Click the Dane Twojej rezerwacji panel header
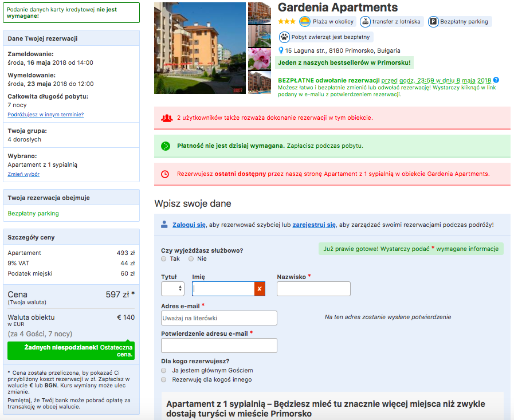The width and height of the screenshot is (514, 420). (x=71, y=38)
